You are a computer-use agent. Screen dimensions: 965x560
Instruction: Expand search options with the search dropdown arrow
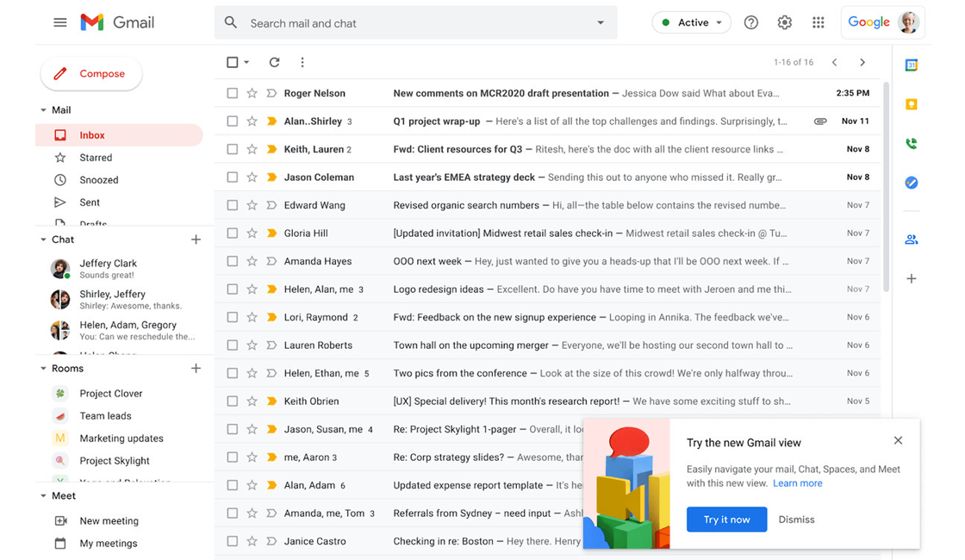pos(601,22)
